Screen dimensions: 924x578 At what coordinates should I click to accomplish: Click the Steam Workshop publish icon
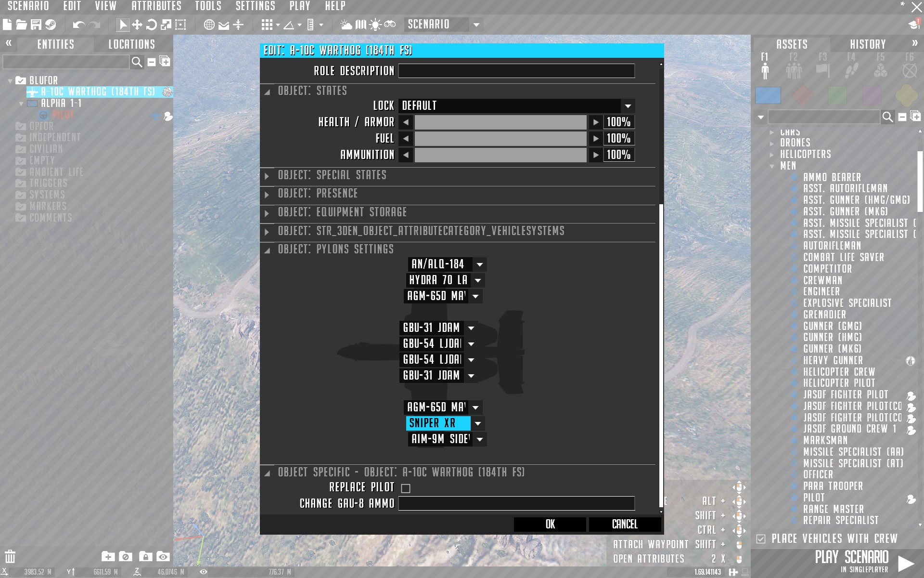click(51, 25)
